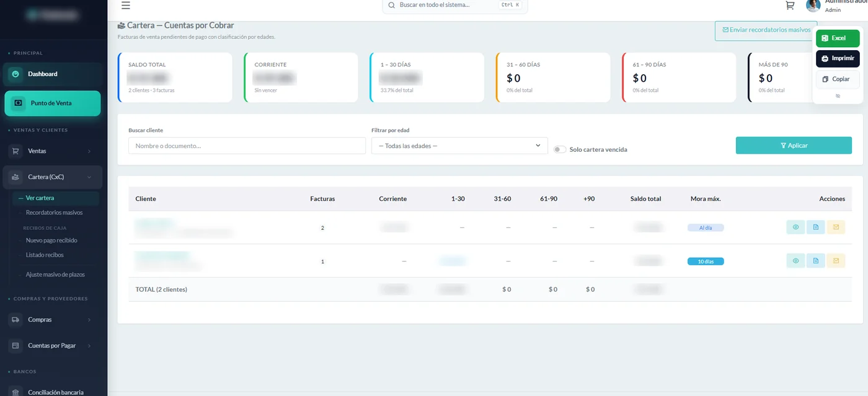Image resolution: width=868 pixels, height=396 pixels.
Task: Click the 'Cliente' column header
Action: point(146,199)
